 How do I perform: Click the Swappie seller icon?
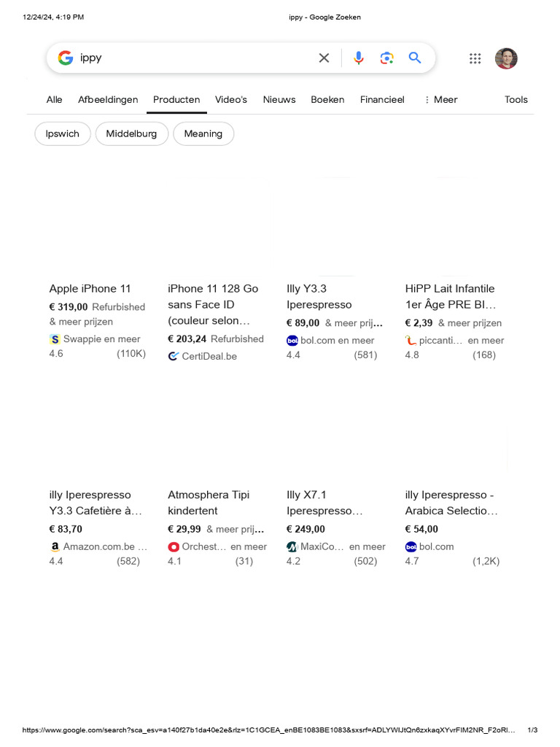[x=55, y=339]
